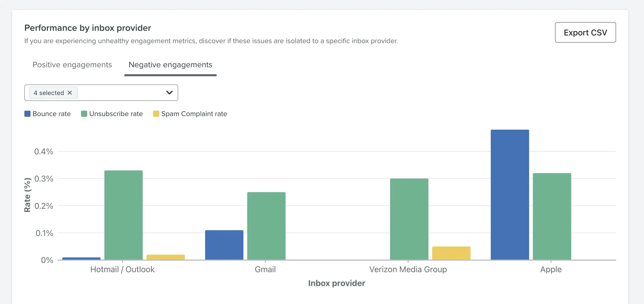Clear the filter via the X on '4 selected'

click(70, 93)
